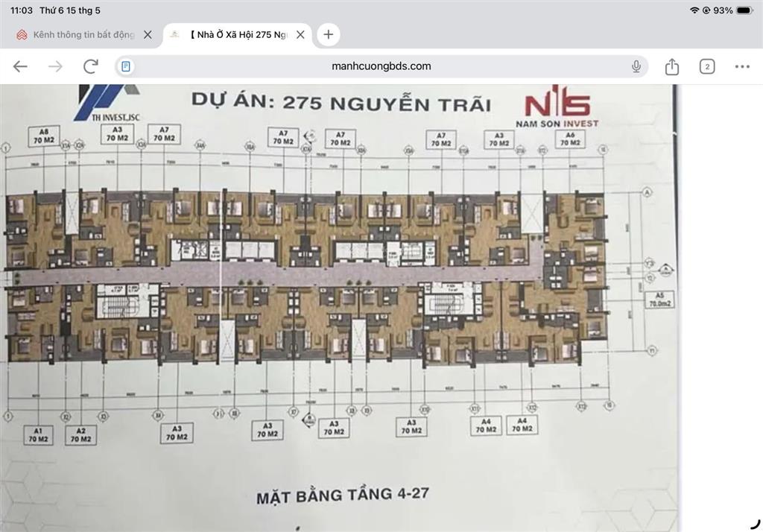The image size is (763, 532).
Task: Open the three-dot more options menu
Action: (742, 66)
